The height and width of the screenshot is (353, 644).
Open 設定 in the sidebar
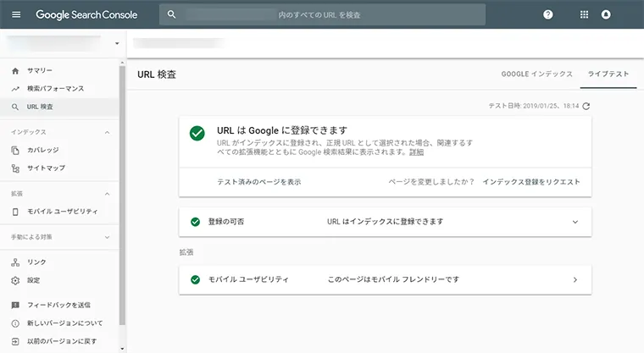point(60,280)
